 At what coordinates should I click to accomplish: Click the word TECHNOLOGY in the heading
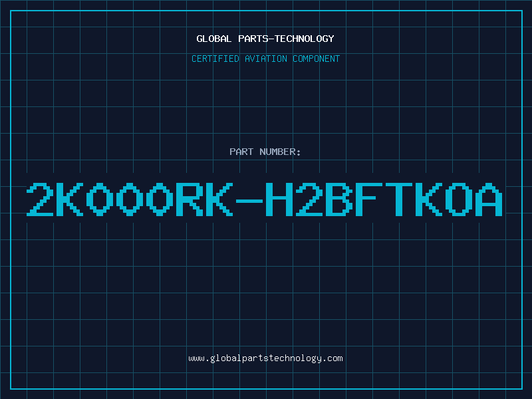305,39
